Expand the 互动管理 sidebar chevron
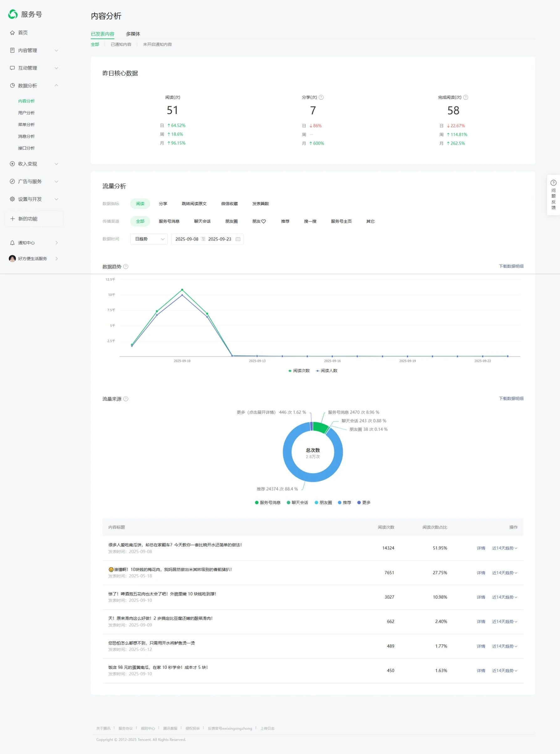Screen dimensions: 560x754 tap(57, 68)
